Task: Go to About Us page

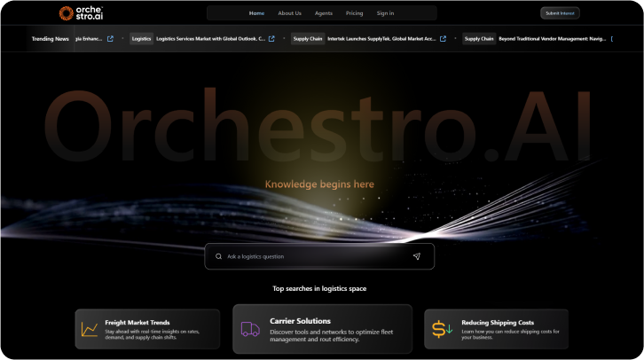Action: click(x=289, y=13)
